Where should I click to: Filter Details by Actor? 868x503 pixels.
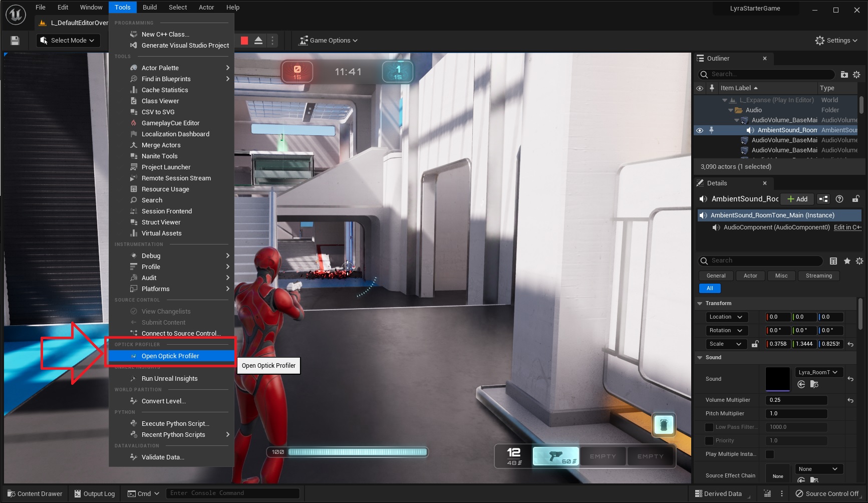pyautogui.click(x=750, y=276)
